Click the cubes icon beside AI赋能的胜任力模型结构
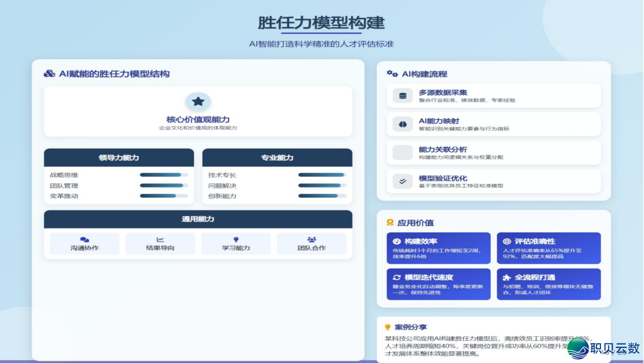This screenshot has height=363, width=644. (49, 73)
